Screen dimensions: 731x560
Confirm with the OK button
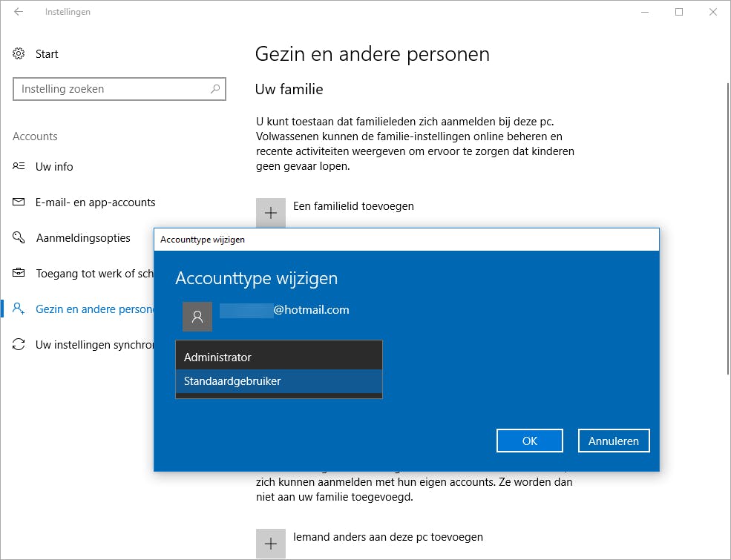tap(530, 441)
